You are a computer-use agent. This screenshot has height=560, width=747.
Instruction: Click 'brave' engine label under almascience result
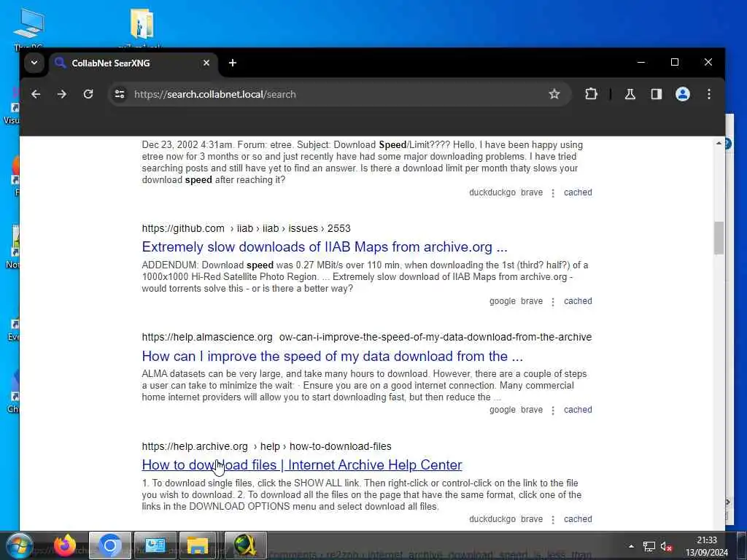pos(532,410)
